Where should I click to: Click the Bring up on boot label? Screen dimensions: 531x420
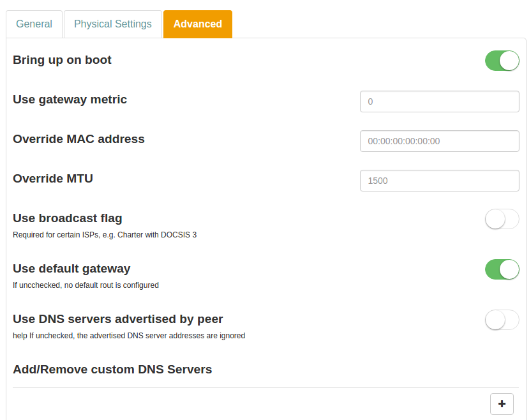(62, 60)
